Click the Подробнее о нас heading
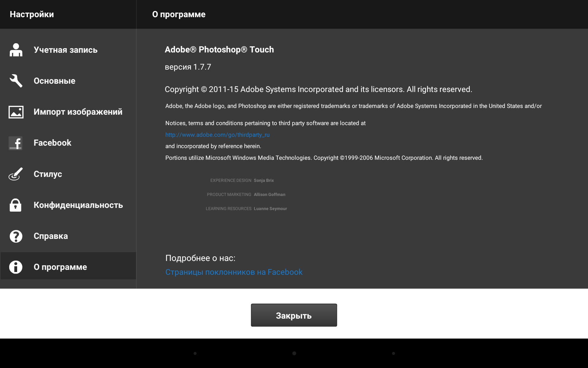Viewport: 588px width, 368px height. pos(200,258)
